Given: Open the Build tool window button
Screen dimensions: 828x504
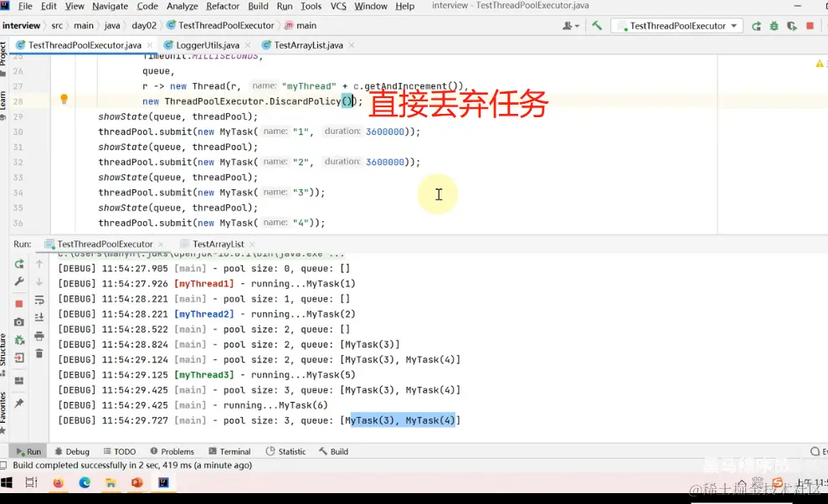Looking at the screenshot, I should click(x=333, y=452).
